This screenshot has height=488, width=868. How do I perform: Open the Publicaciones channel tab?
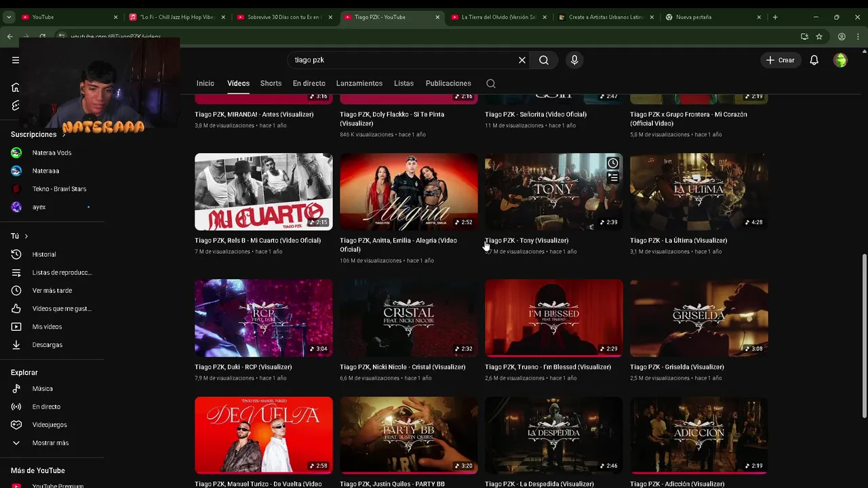click(448, 83)
